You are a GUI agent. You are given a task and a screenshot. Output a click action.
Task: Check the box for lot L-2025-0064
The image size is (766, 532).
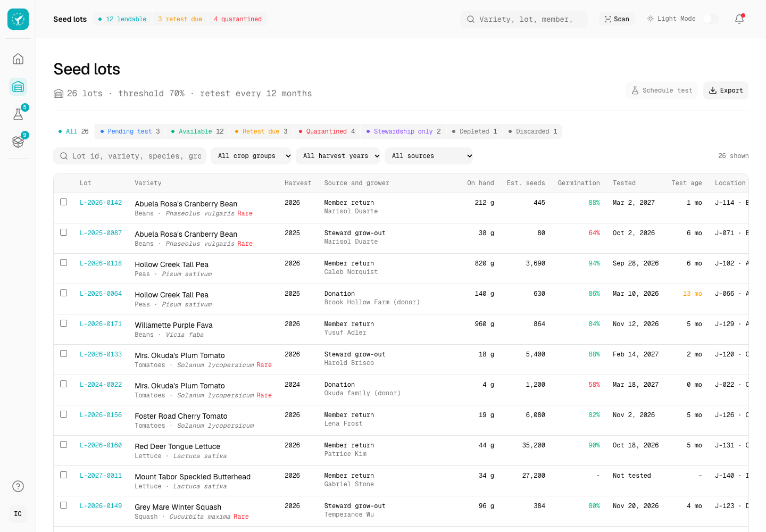(64, 293)
